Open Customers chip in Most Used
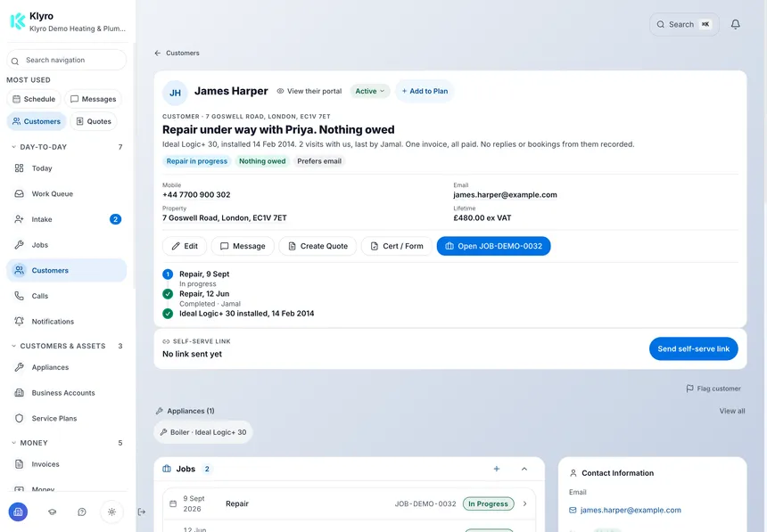The image size is (767, 532). pyautogui.click(x=37, y=121)
